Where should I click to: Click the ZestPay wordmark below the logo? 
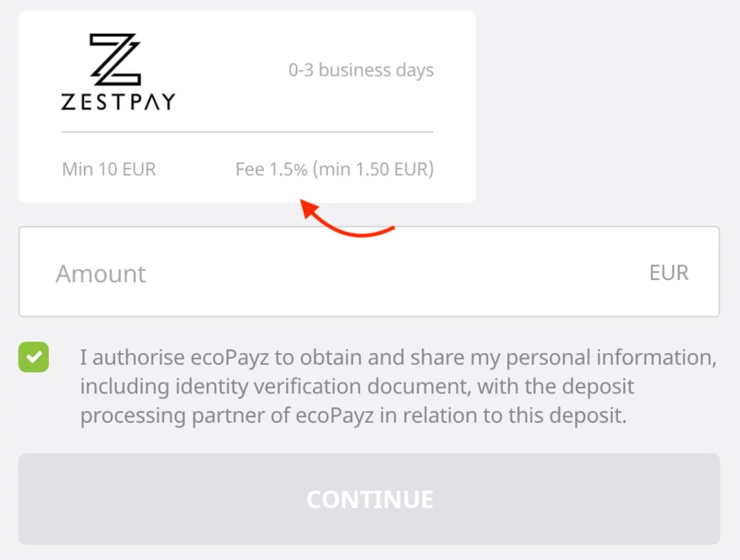pyautogui.click(x=118, y=103)
